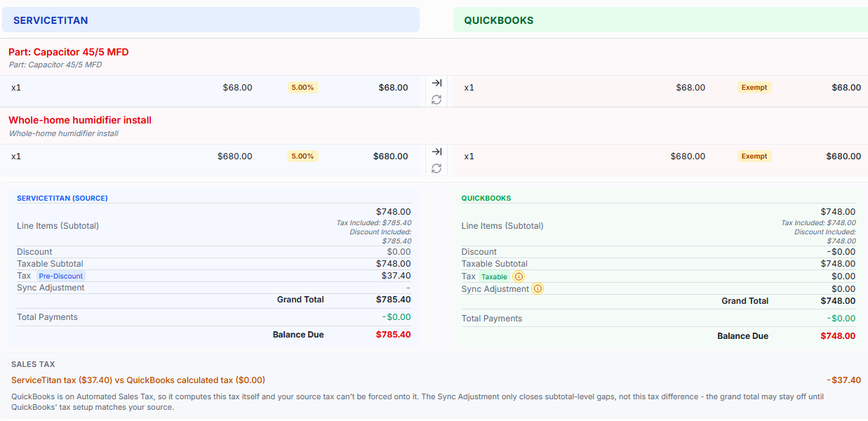Click the ServiceTitan $68.00 unit price

pyautogui.click(x=238, y=88)
